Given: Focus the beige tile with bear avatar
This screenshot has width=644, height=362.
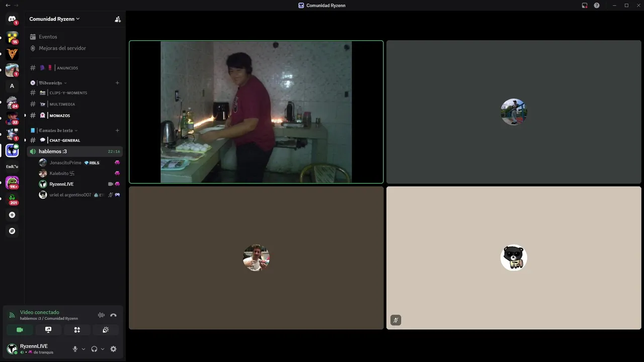Looking at the screenshot, I should [514, 258].
